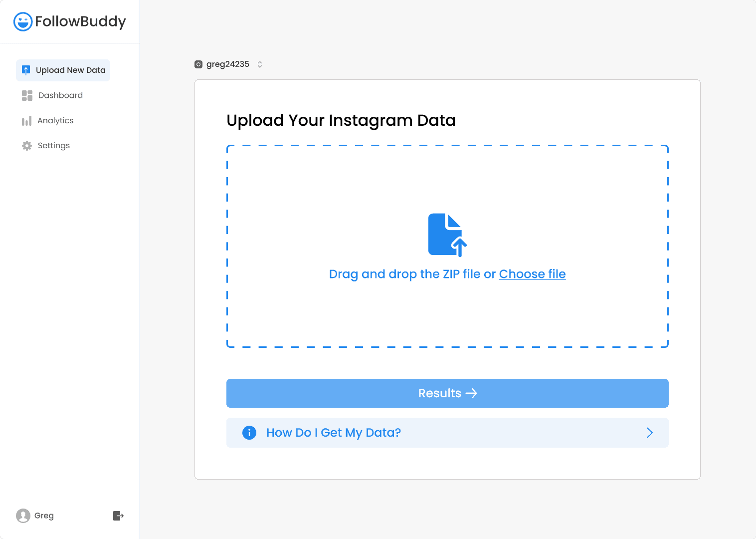Image resolution: width=756 pixels, height=539 pixels.
Task: Click the Settings gear icon
Action: (x=27, y=146)
